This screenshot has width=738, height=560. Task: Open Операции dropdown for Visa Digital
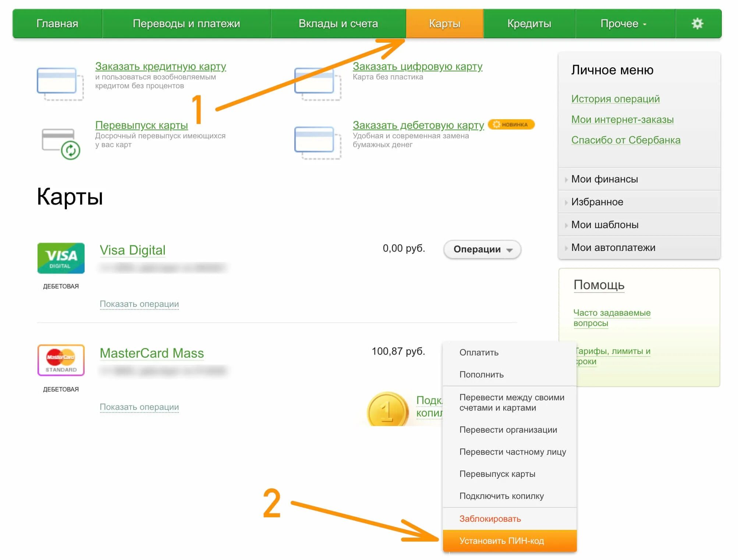(482, 249)
